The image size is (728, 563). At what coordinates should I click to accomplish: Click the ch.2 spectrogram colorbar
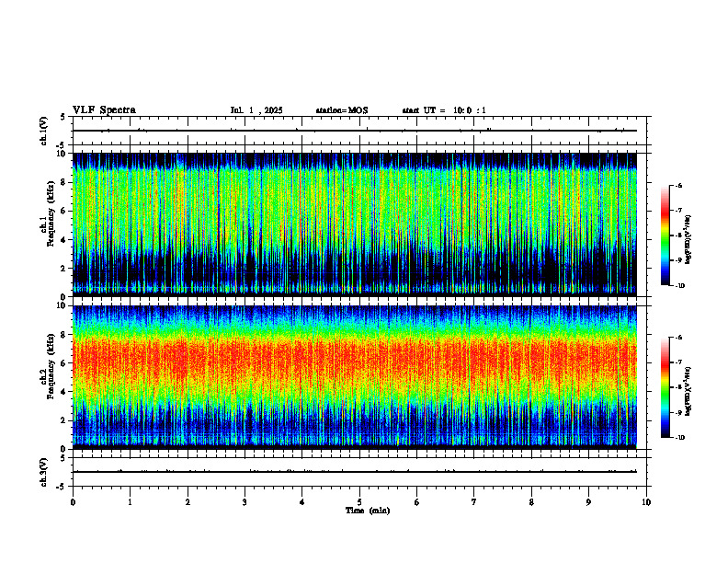pyautogui.click(x=665, y=387)
